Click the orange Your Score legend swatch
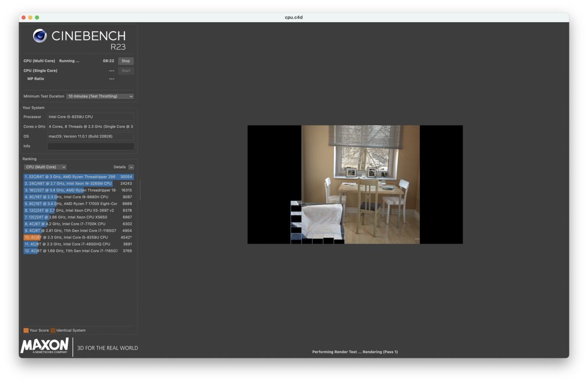Image resolution: width=588 pixels, height=383 pixels. tap(26, 331)
